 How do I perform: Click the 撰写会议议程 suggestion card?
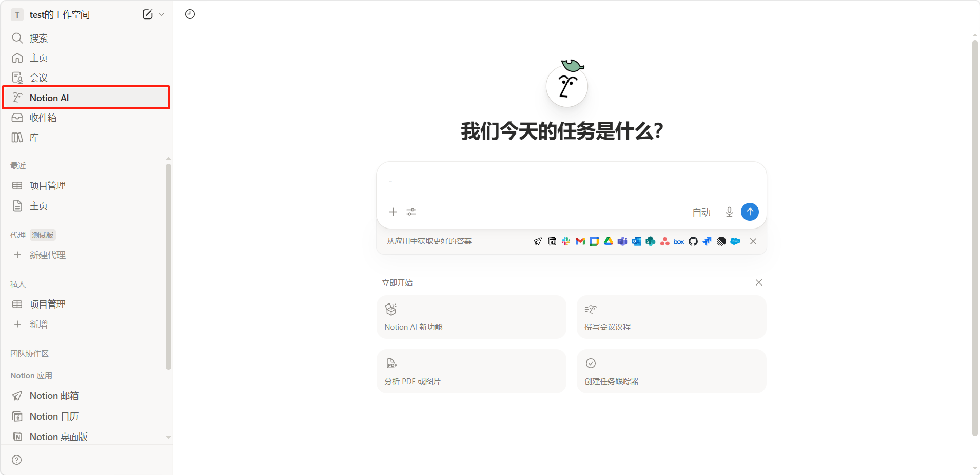point(671,317)
